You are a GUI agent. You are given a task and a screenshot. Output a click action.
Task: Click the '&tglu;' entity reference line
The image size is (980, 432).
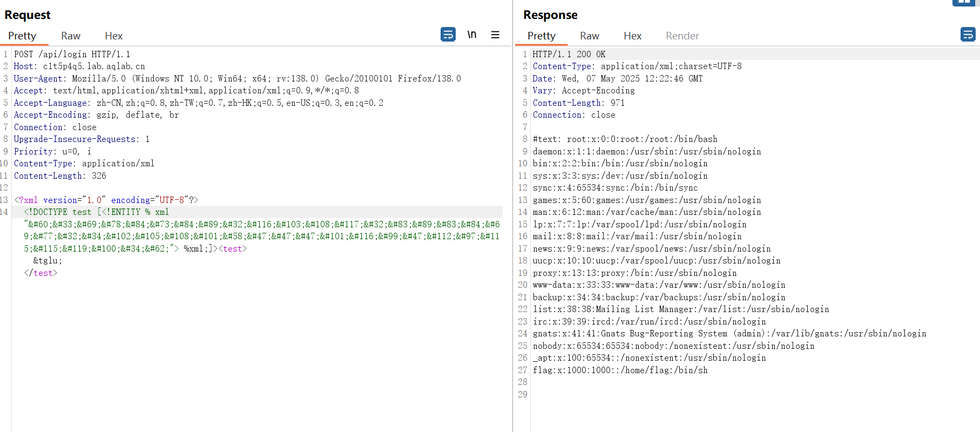(x=48, y=261)
